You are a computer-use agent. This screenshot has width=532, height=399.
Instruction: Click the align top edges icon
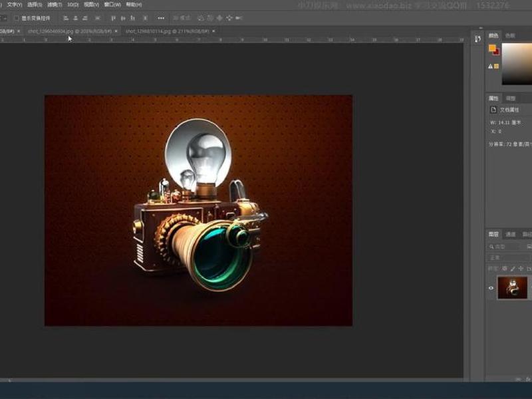click(114, 18)
